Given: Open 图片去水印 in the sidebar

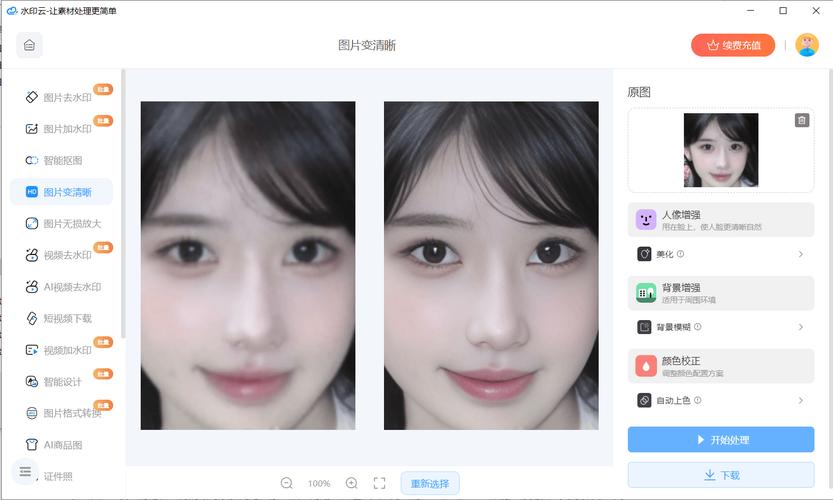Looking at the screenshot, I should [x=66, y=97].
